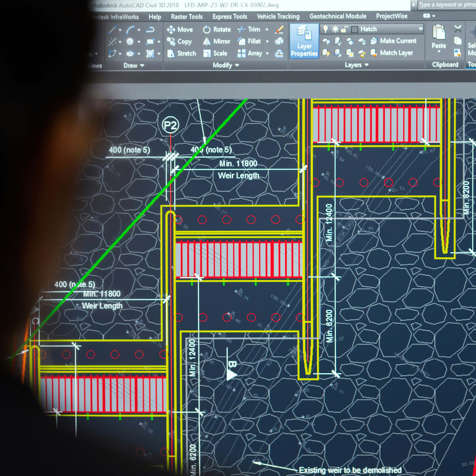Click the Mirror tool
This screenshot has height=476, width=476.
pos(216,41)
